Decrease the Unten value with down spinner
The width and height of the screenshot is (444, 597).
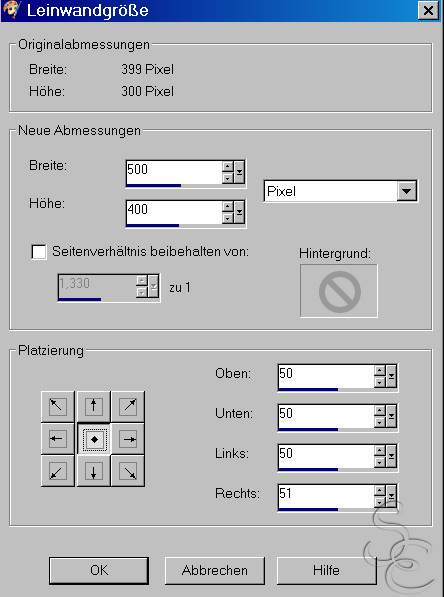pos(380,422)
